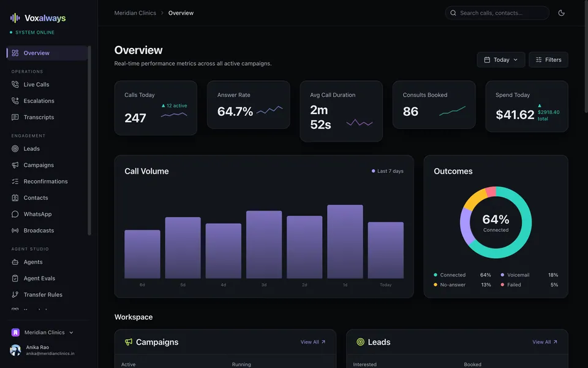Click the 64% Connected donut chart center
Viewport: 588px width, 368px height.
point(496,222)
